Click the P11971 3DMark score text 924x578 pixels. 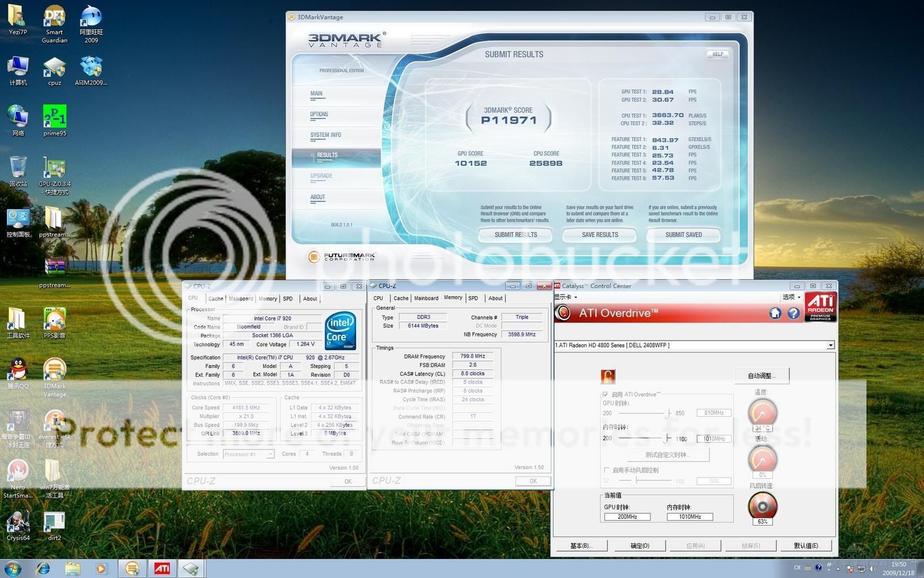coord(508,120)
